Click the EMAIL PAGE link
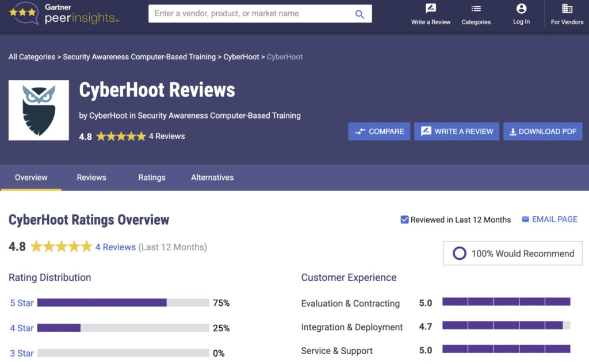Viewport: 589px width, 364px height. coord(549,219)
